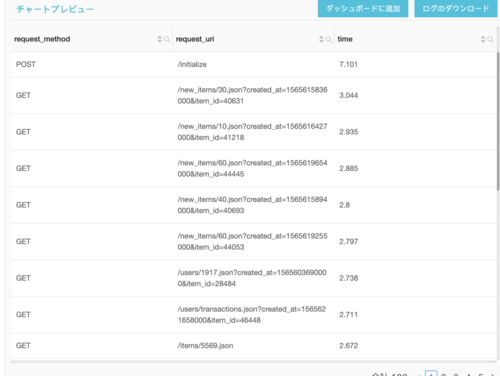Select the チャートプレビュー tab heading

tap(55, 9)
